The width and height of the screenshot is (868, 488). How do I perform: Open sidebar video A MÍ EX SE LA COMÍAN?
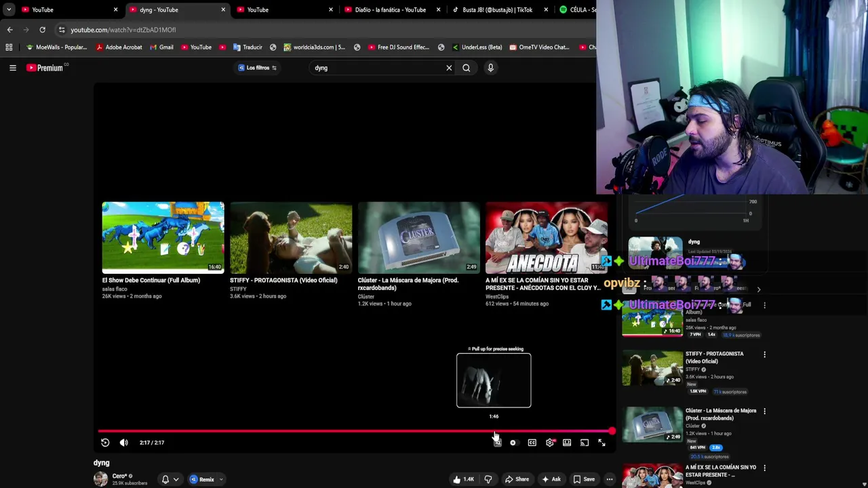(720, 471)
